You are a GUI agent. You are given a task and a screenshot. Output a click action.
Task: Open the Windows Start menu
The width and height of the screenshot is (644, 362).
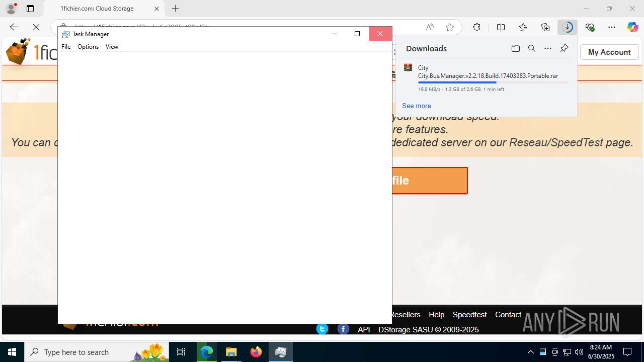[x=12, y=352]
